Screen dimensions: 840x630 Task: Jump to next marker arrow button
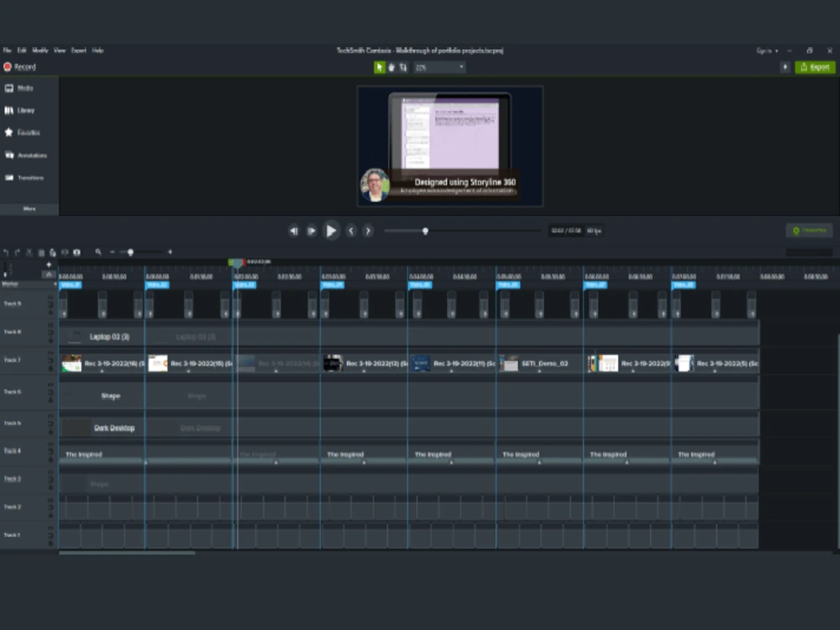368,231
